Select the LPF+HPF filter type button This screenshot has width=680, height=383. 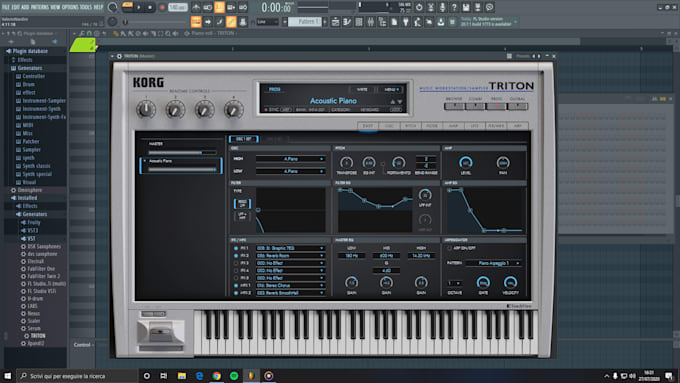(x=242, y=216)
